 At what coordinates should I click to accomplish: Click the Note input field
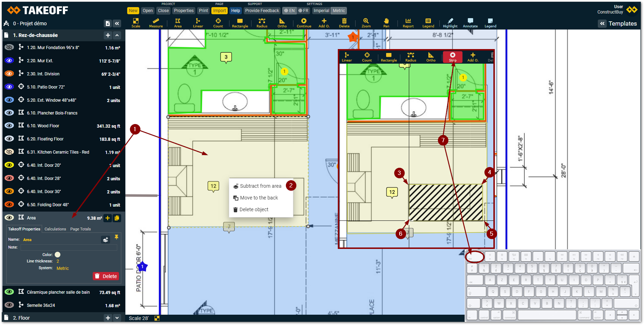(x=69, y=247)
